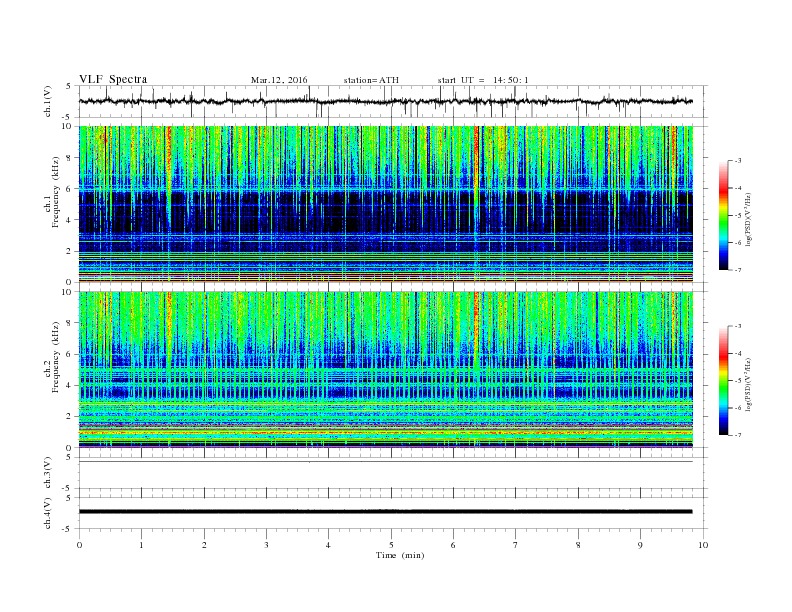Select the "ch.4(V)" axis label

tap(47, 513)
